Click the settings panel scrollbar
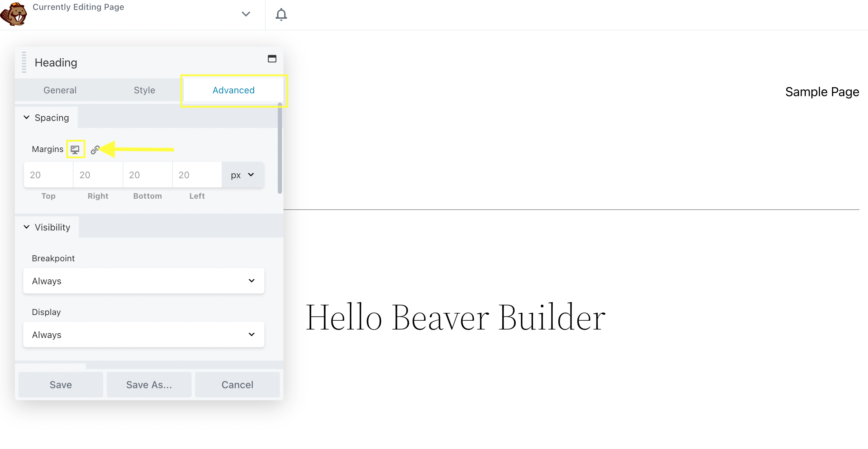 click(280, 148)
